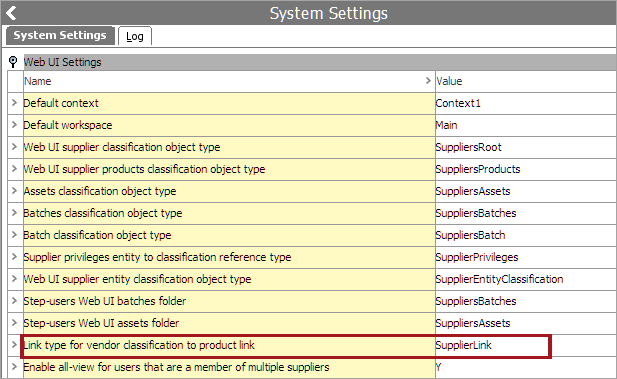Click the Main workspace value cell
The image size is (617, 379).
pos(526,125)
